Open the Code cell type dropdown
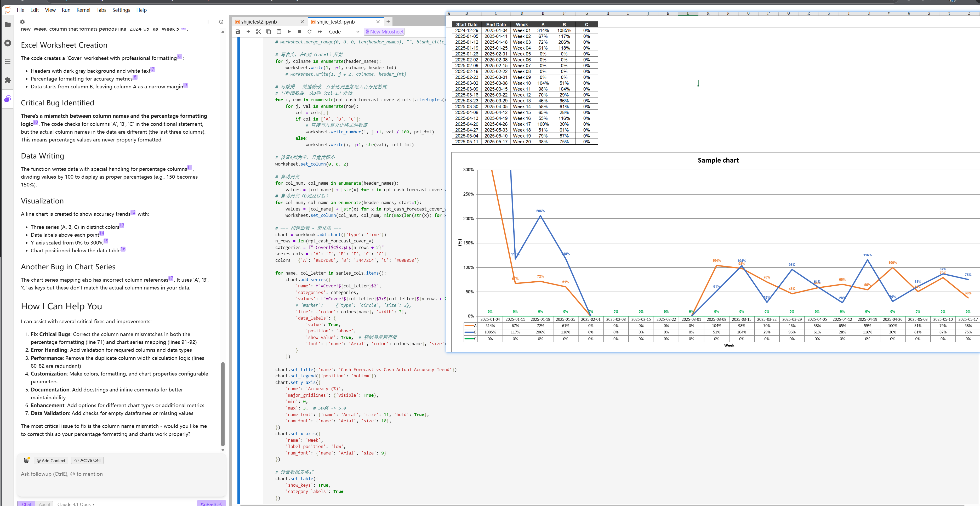The height and width of the screenshot is (506, 980). [344, 32]
